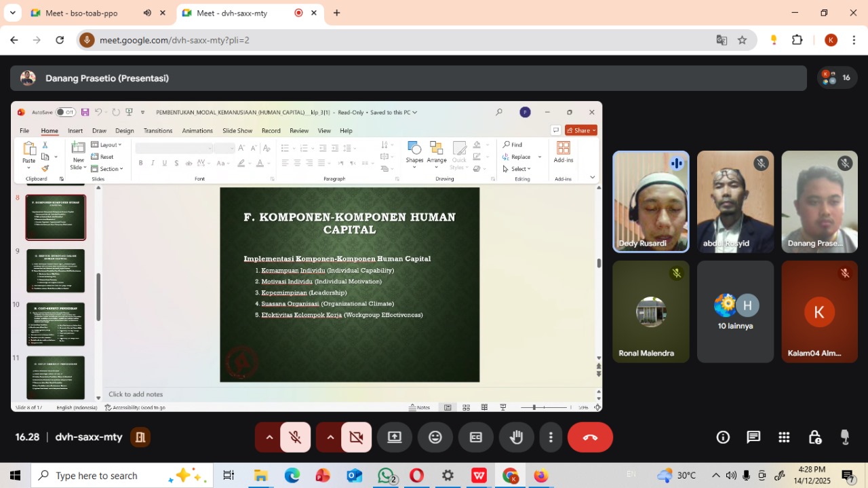Viewport: 868px width, 488px height.
Task: Click the Windows taskbar search box
Action: 108,476
